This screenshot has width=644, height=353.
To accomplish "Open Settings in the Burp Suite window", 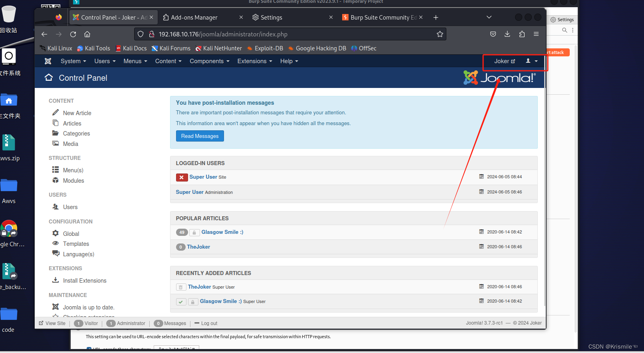I will [x=562, y=20].
